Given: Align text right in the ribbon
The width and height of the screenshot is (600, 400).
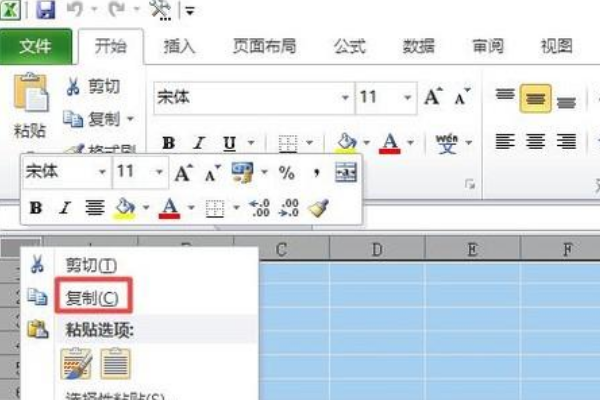Looking at the screenshot, I should [x=566, y=141].
